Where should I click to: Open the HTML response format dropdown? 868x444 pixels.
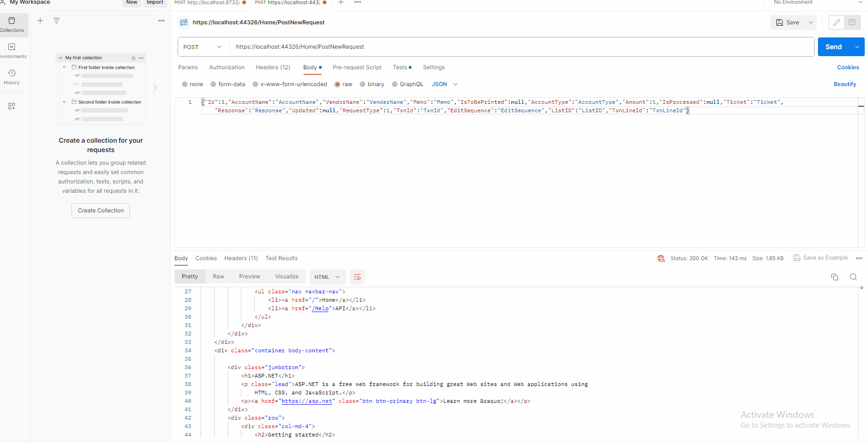click(327, 277)
